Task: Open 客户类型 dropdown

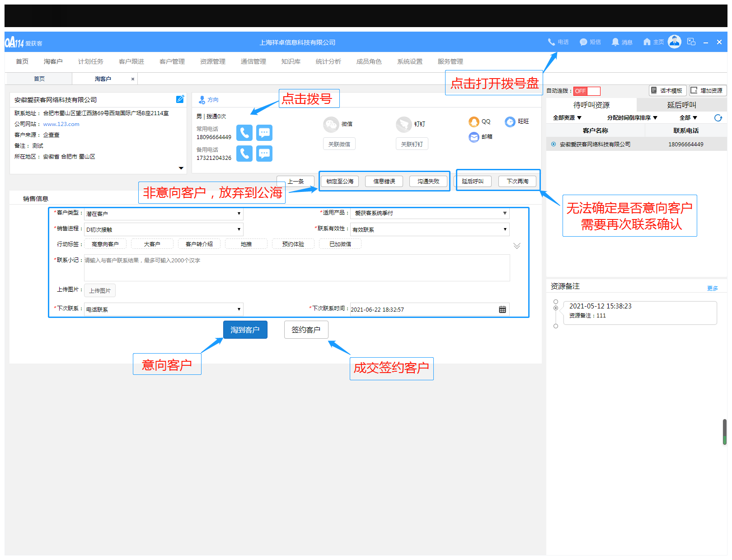Action: point(164,214)
